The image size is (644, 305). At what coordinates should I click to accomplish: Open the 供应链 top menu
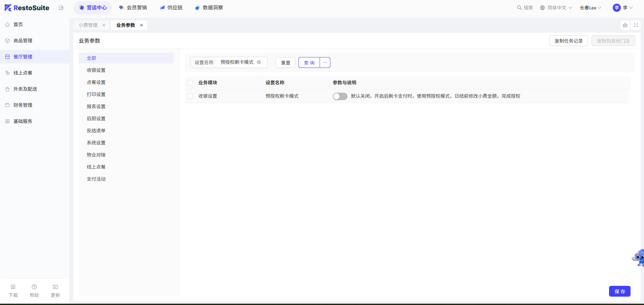[171, 8]
